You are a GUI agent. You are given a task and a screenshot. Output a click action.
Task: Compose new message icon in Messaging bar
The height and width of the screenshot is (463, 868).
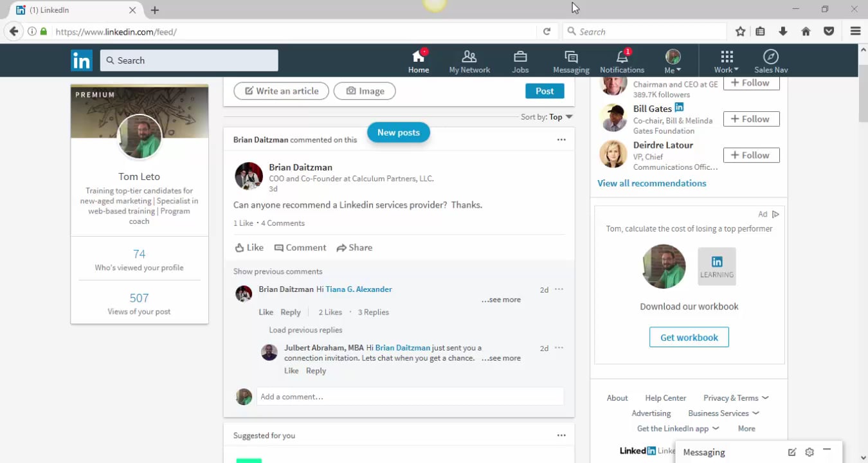coord(792,452)
